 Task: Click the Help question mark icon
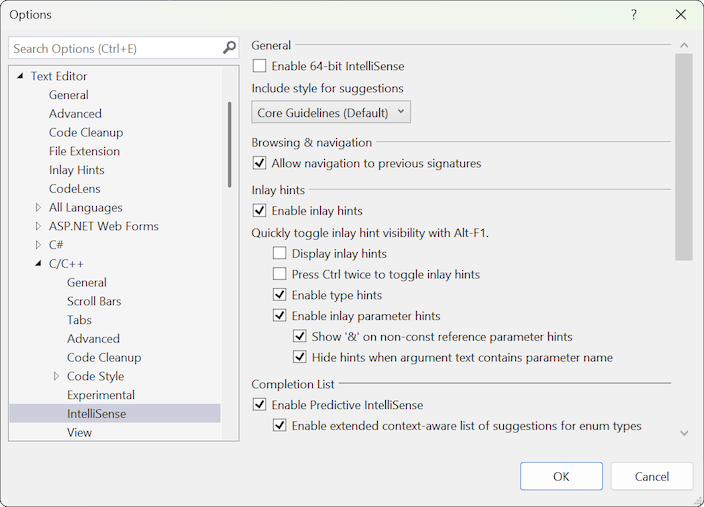(x=633, y=15)
